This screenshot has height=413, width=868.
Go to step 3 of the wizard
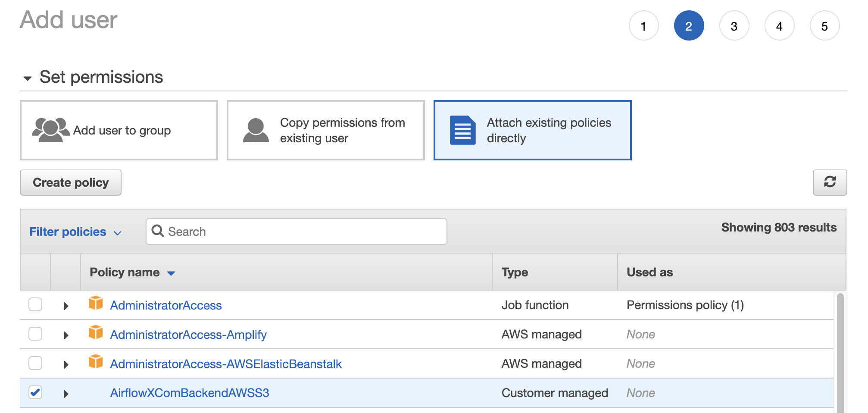(x=734, y=26)
